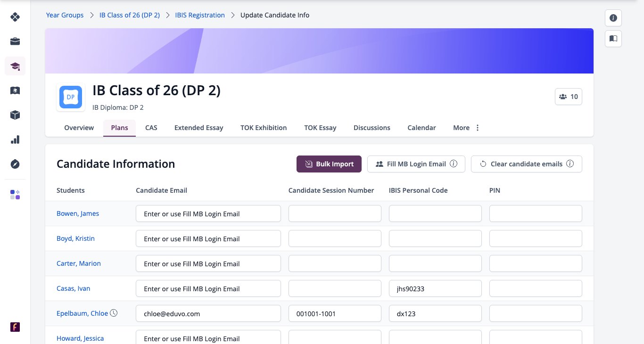Viewport: 644px width, 344px height.
Task: Open the Discussions tab
Action: coord(372,128)
